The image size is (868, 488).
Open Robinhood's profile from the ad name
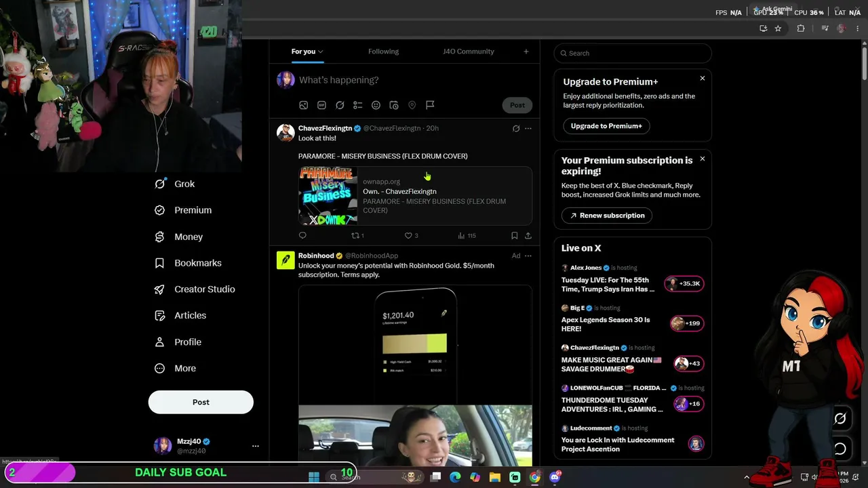click(x=316, y=256)
